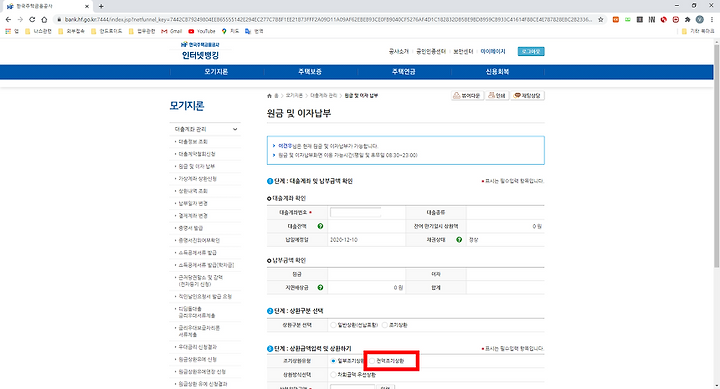
Task: Open the Chrome extensions puzzle icon
Action: coord(687,19)
